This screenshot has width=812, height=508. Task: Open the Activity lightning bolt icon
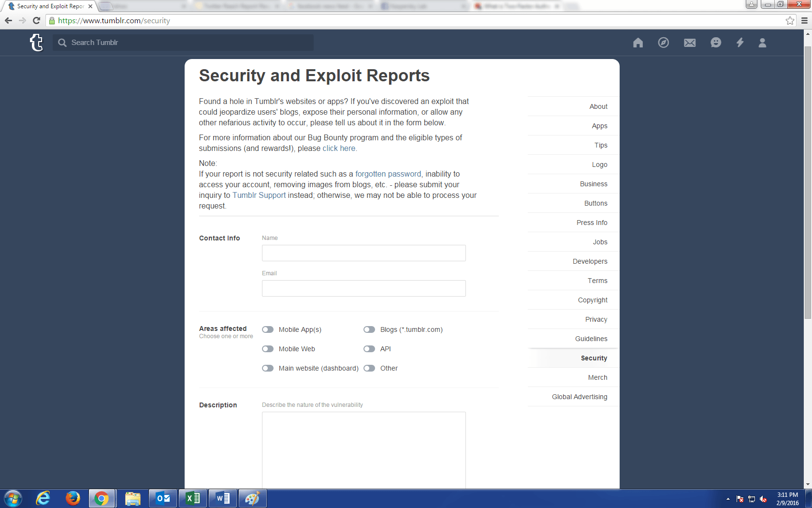740,43
